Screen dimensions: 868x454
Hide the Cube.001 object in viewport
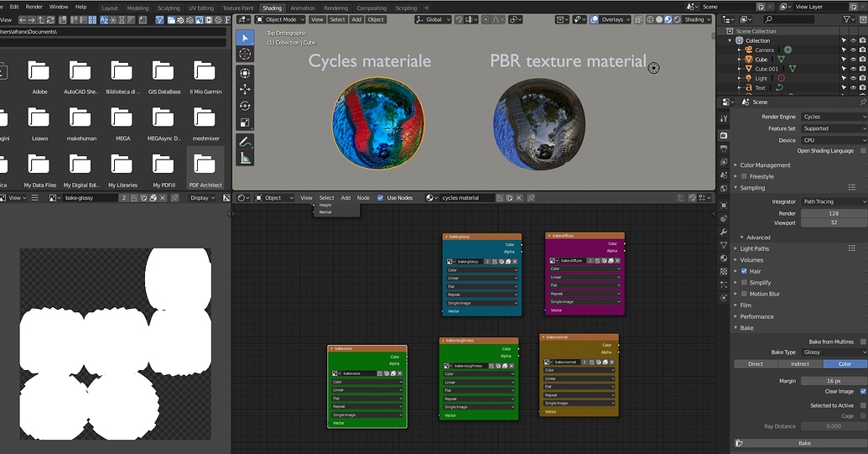click(853, 69)
